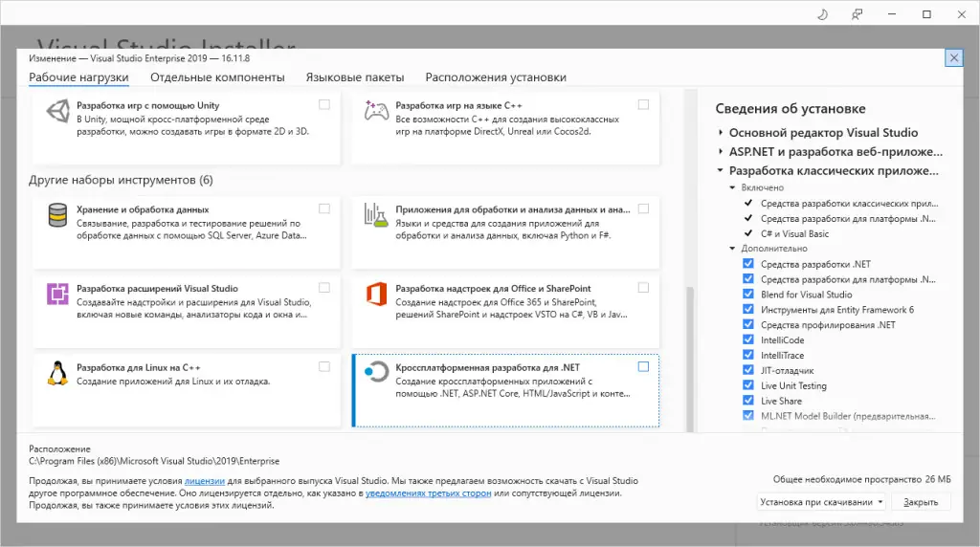Viewport: 980px width, 547px height.
Task: Select the install location path text
Action: pyautogui.click(x=154, y=461)
